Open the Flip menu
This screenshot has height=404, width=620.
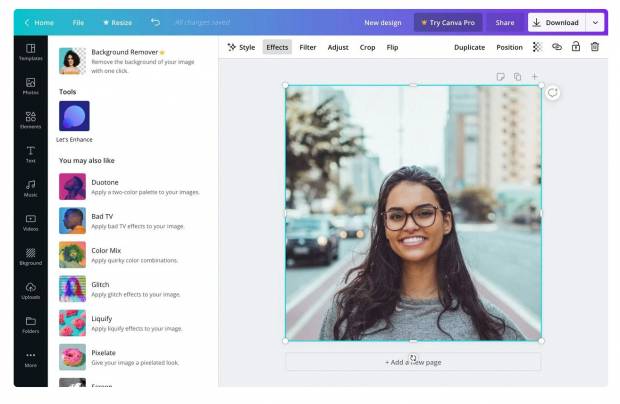coord(392,47)
